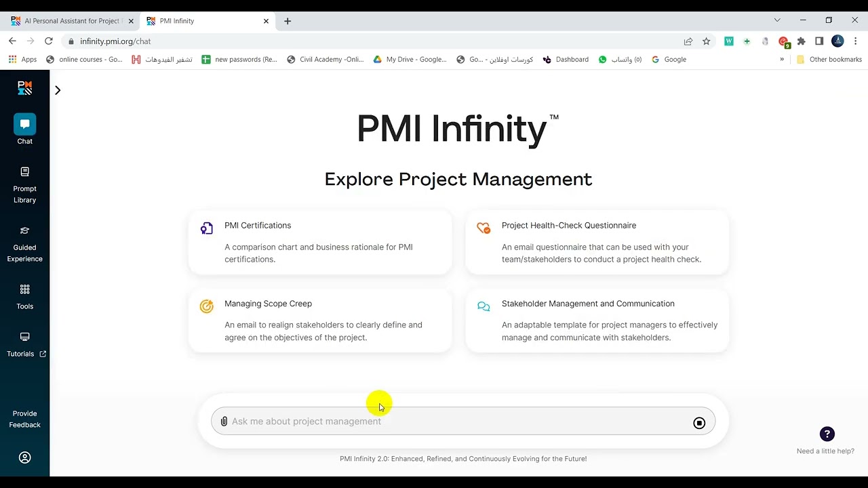This screenshot has height=488, width=868.
Task: Open the Dashboard bookmark
Action: (566, 60)
